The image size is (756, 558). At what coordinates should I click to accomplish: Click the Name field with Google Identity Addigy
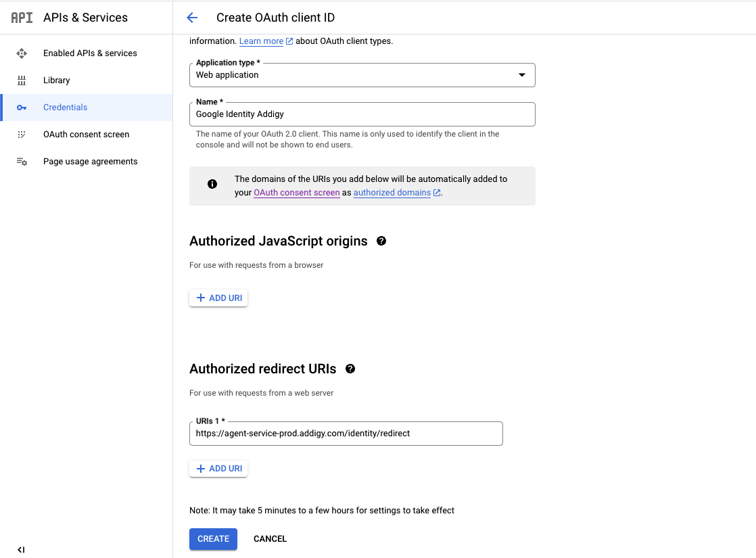pyautogui.click(x=362, y=114)
